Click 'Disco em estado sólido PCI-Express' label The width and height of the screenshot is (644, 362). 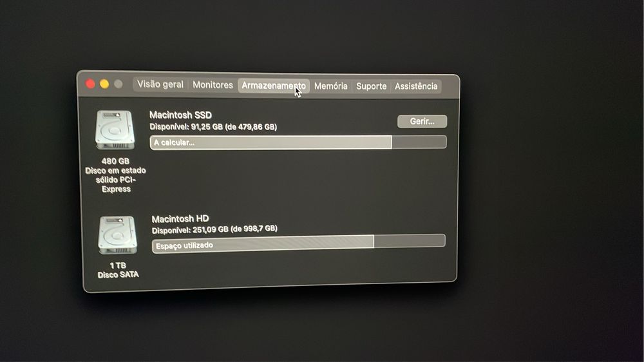tap(115, 180)
